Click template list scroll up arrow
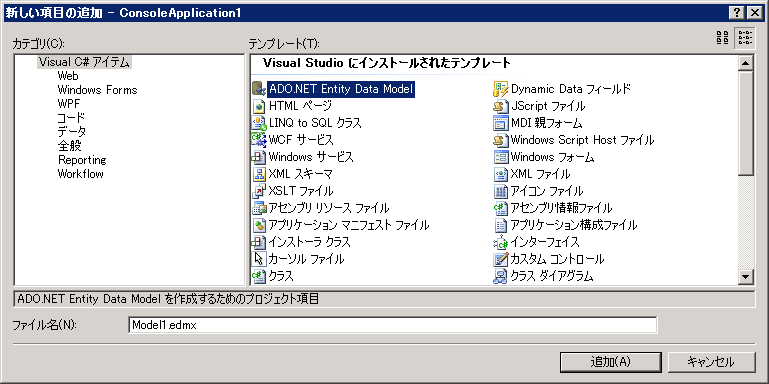769x384 pixels. (745, 63)
